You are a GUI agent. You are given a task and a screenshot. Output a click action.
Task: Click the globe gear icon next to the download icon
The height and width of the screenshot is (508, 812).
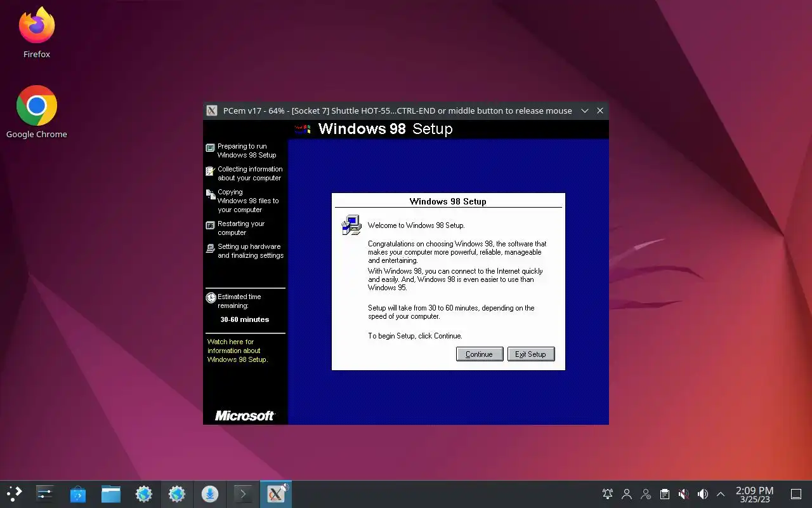pyautogui.click(x=176, y=493)
